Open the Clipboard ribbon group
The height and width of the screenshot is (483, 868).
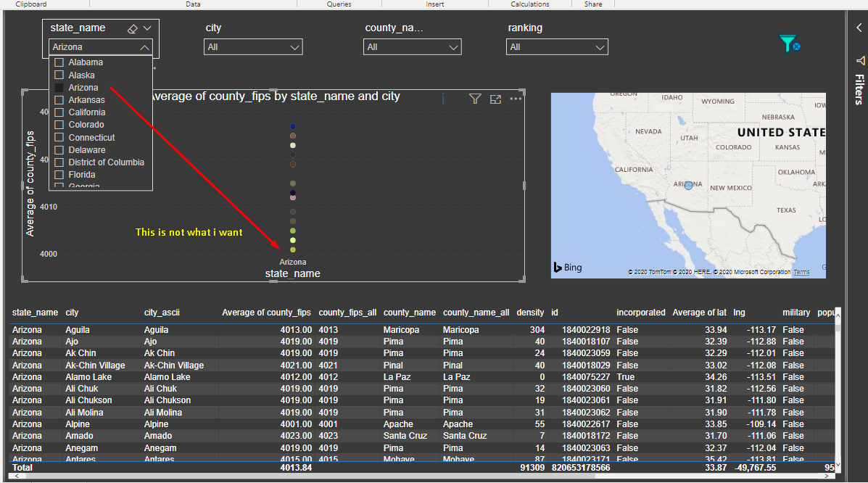point(31,4)
